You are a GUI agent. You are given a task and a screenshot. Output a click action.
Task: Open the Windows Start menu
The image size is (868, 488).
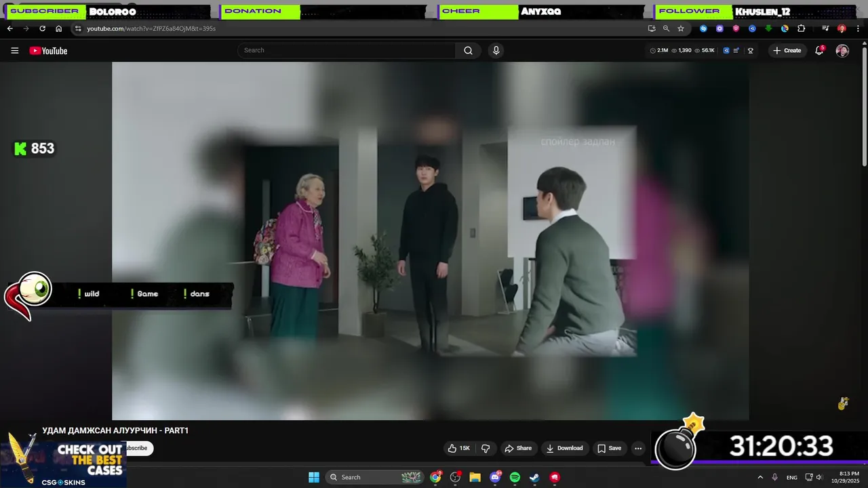(x=314, y=477)
